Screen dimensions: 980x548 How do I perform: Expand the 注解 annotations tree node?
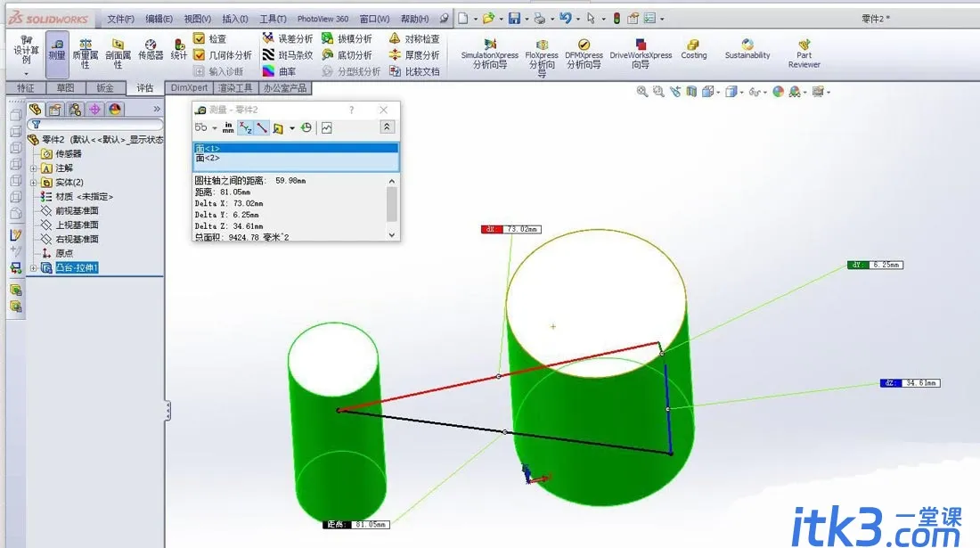(34, 168)
